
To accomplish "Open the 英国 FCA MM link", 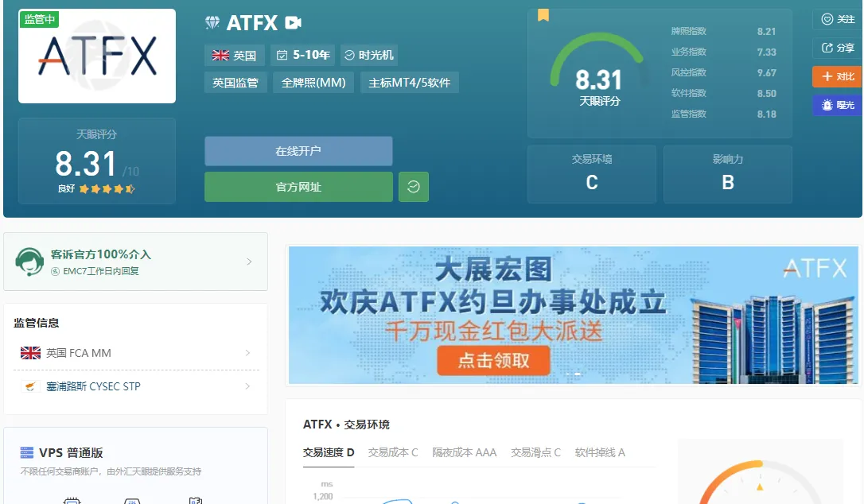I will pos(79,353).
